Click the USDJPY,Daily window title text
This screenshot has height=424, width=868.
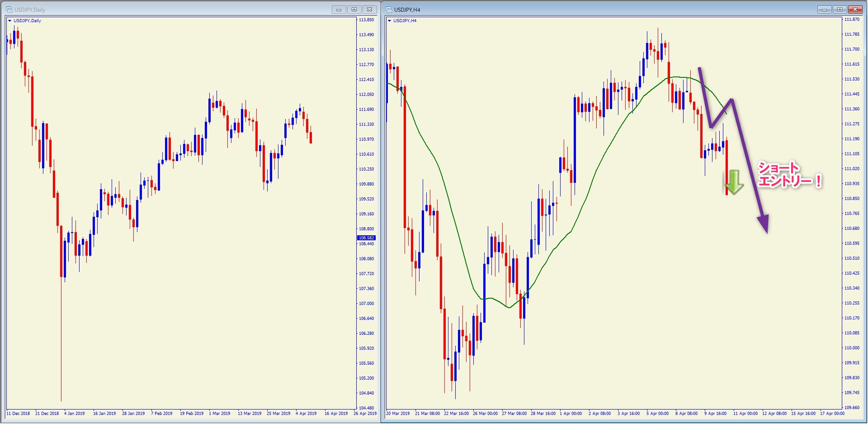point(30,10)
